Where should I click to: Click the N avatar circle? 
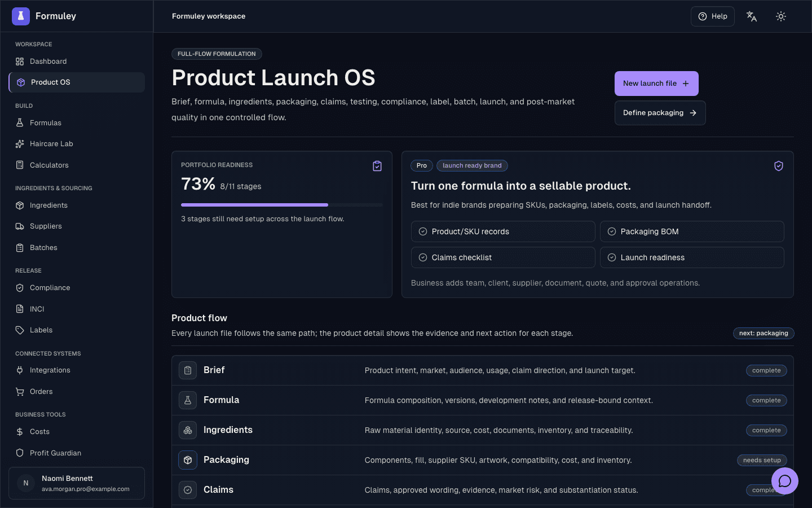26,483
